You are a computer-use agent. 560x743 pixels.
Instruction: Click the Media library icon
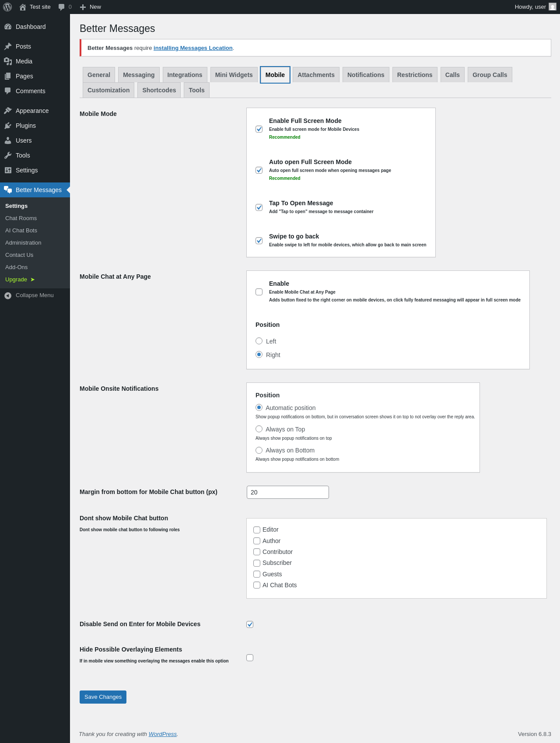pyautogui.click(x=8, y=61)
